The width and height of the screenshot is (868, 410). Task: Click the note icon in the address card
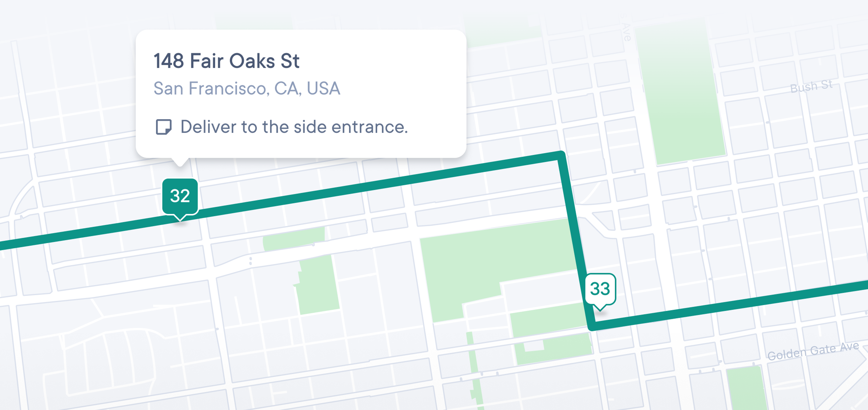164,127
